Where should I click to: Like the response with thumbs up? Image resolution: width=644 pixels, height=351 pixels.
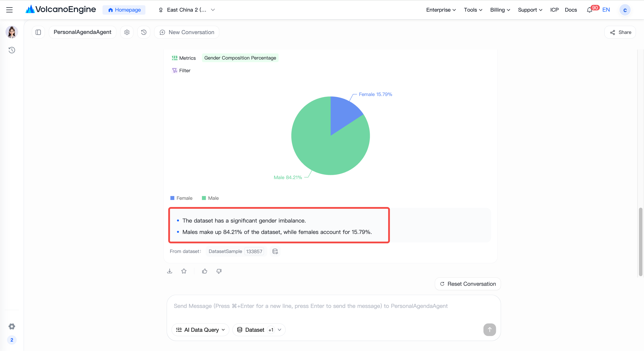point(205,271)
